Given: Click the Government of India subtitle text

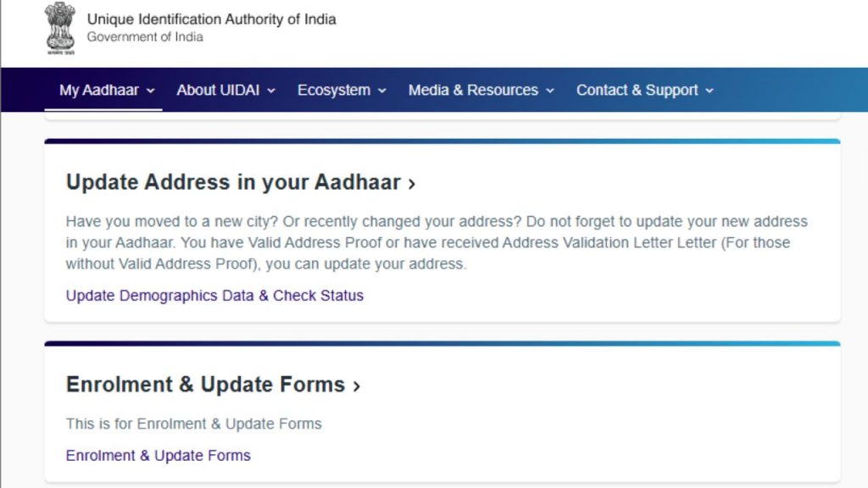Looking at the screenshot, I should 145,37.
